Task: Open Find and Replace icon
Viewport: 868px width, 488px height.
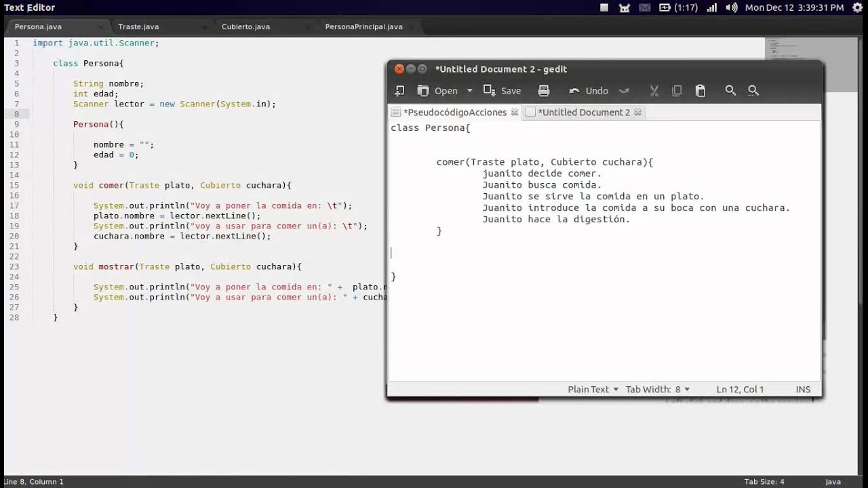Action: (x=753, y=91)
